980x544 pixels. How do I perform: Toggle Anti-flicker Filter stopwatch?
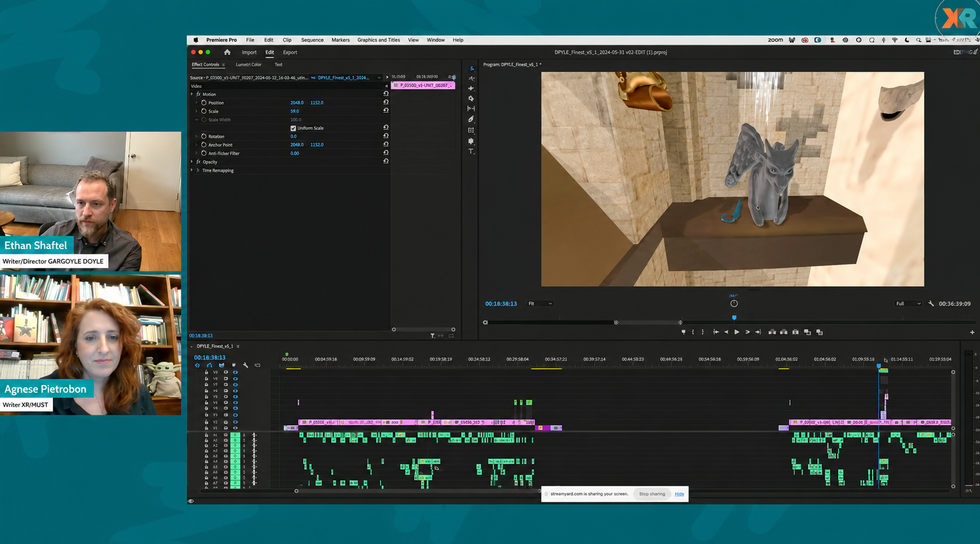coord(204,153)
